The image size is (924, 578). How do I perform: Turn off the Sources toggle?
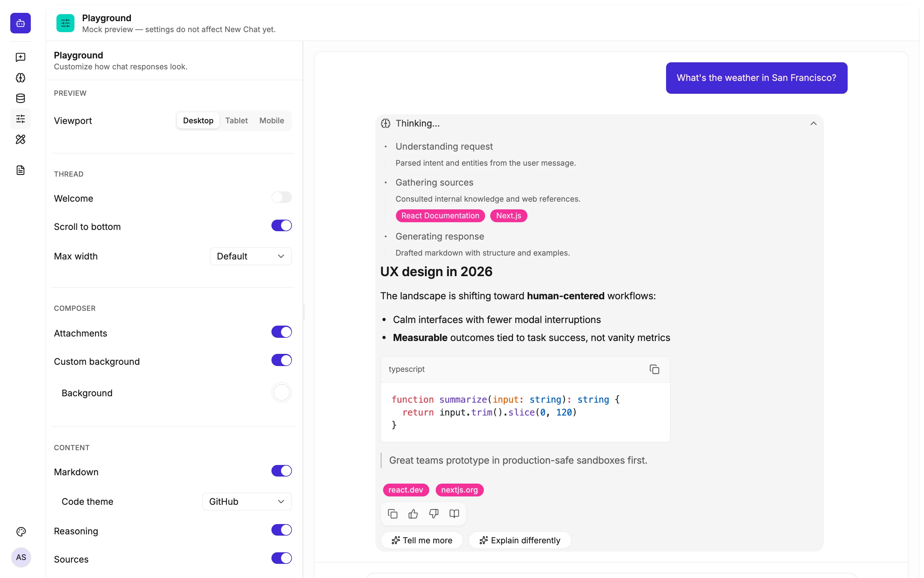(281, 558)
